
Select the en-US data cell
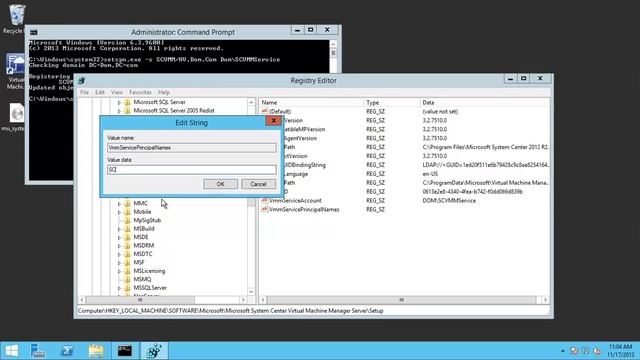pyautogui.click(x=430, y=174)
